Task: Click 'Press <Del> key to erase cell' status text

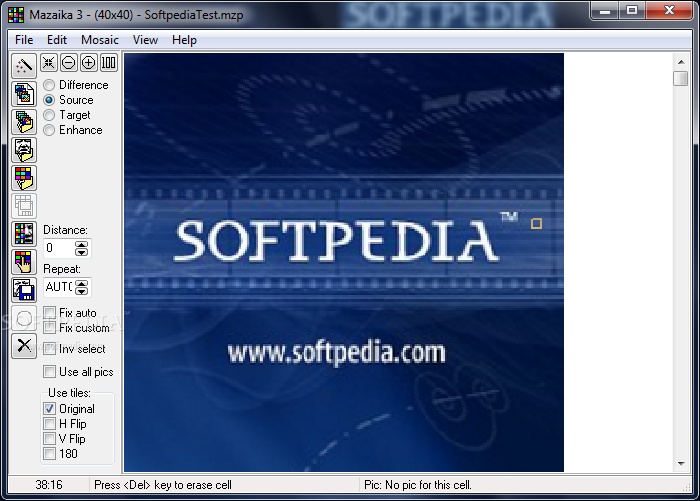Action: (163, 485)
